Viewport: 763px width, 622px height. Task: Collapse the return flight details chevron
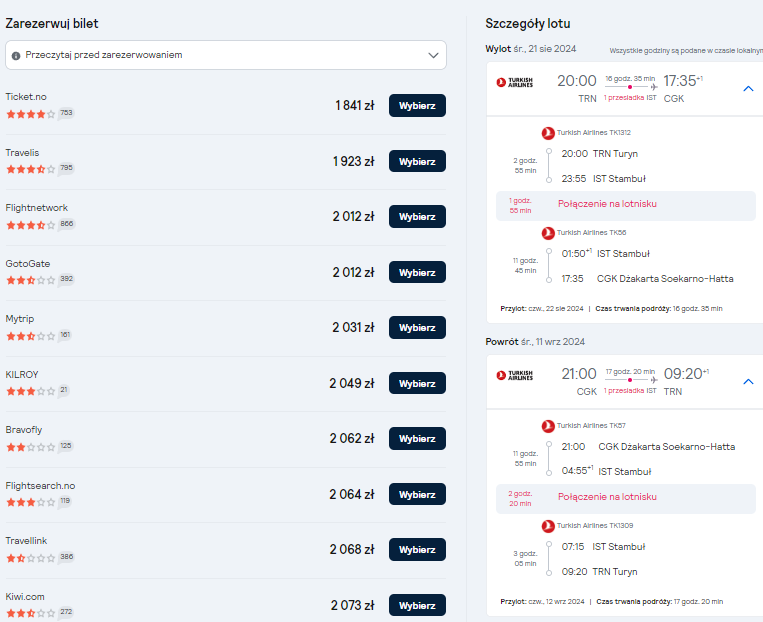click(748, 382)
